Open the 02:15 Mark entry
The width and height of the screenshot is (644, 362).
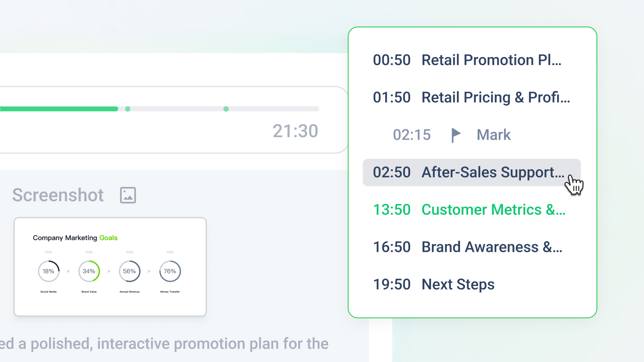click(452, 135)
